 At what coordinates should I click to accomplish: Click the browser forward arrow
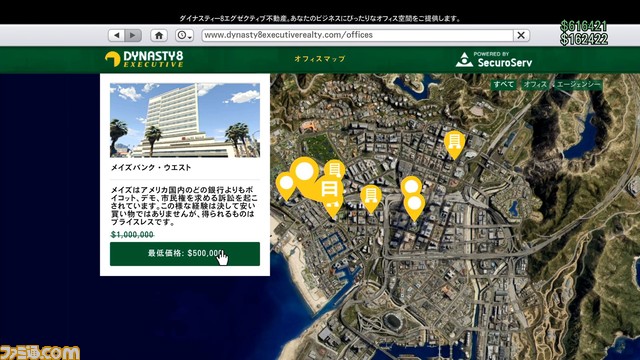(x=133, y=36)
